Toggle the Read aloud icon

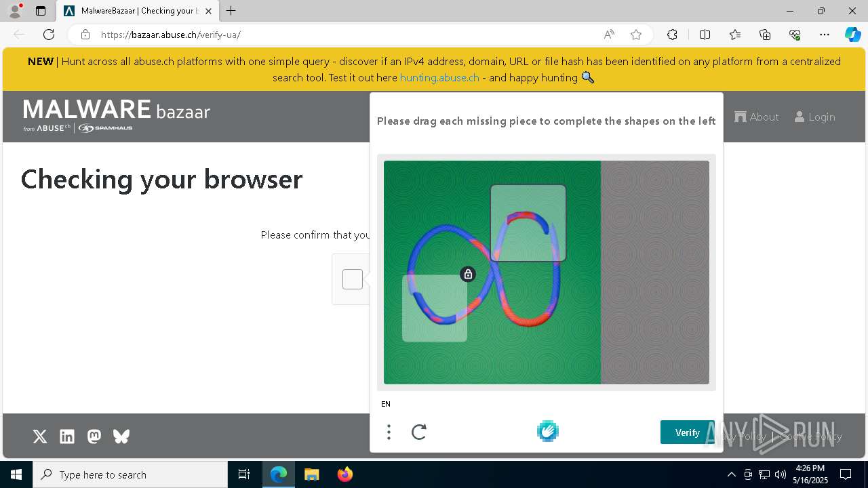[609, 35]
